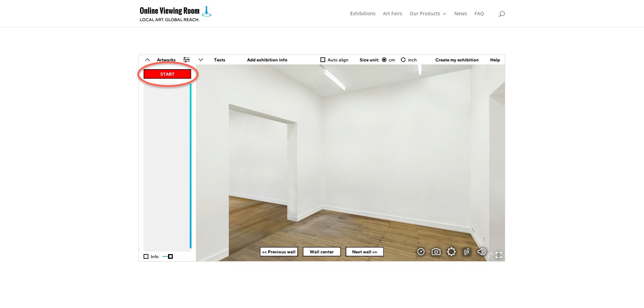Collapse the Artworks panel with up chevron
This screenshot has height=308, width=644.
pyautogui.click(x=147, y=60)
